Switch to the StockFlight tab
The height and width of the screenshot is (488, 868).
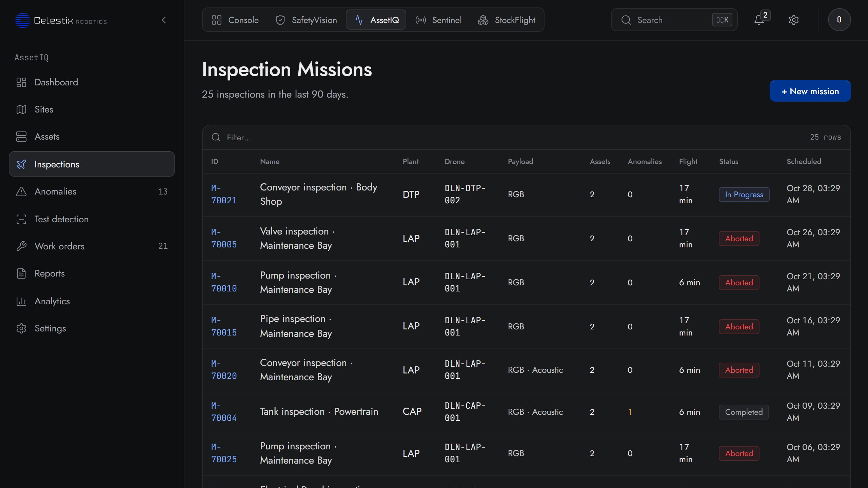(x=507, y=20)
